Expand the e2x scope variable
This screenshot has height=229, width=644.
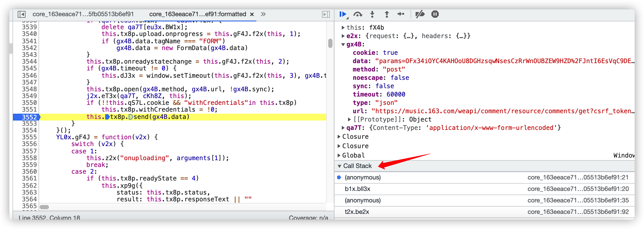[x=343, y=36]
